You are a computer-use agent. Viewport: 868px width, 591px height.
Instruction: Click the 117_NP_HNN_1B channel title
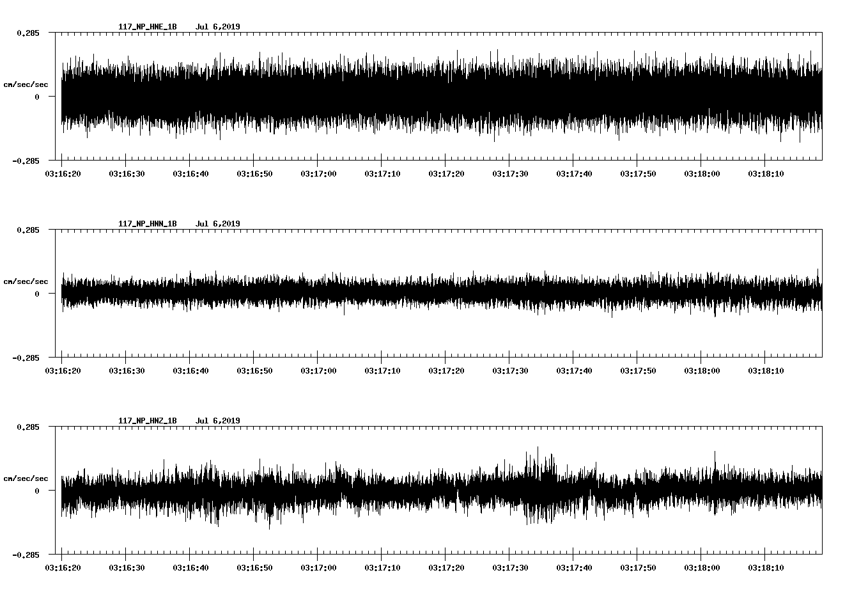(x=148, y=224)
